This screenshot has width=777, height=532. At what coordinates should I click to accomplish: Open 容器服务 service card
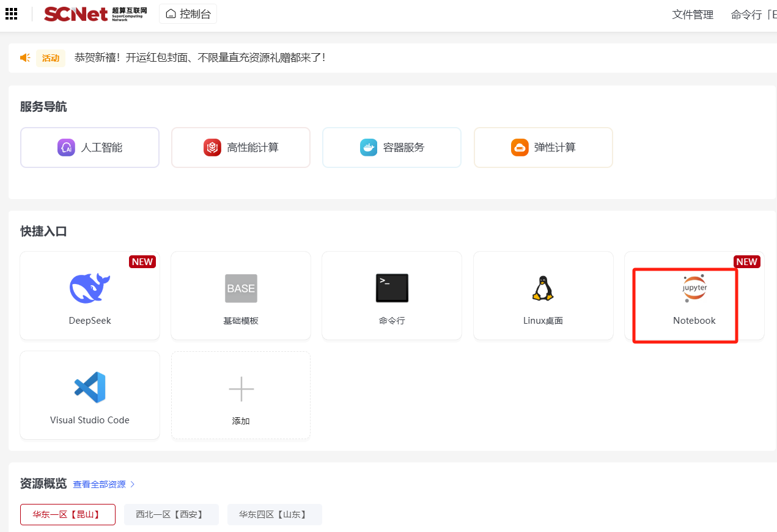[392, 147]
